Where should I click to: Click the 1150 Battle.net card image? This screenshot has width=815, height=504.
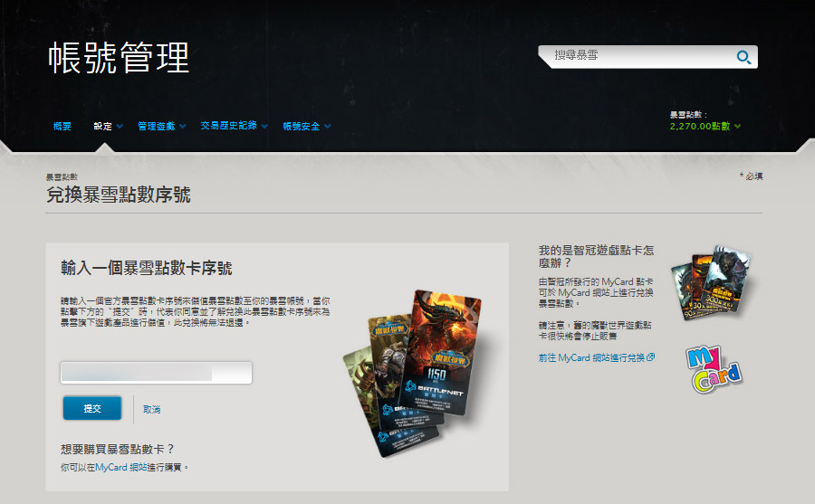pyautogui.click(x=442, y=353)
